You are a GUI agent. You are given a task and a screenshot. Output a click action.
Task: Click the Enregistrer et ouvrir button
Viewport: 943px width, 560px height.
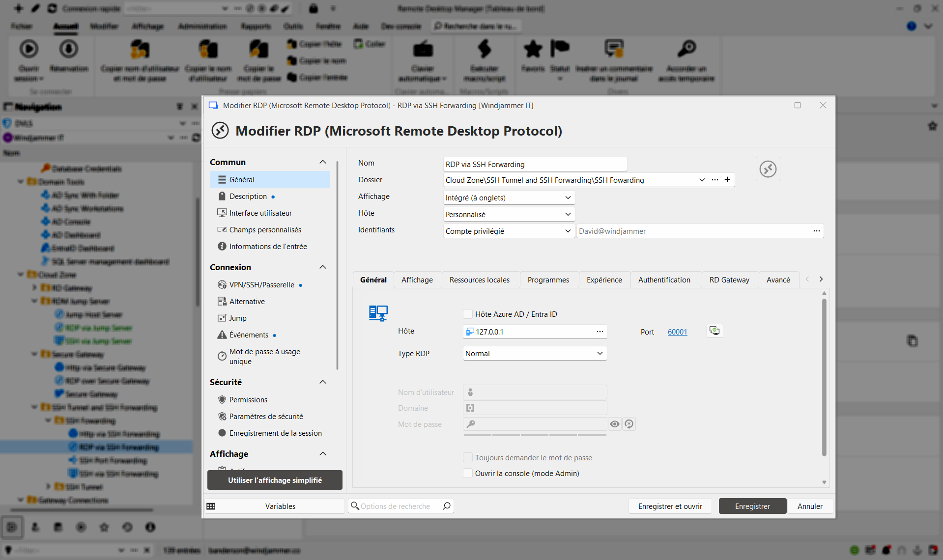tap(670, 506)
